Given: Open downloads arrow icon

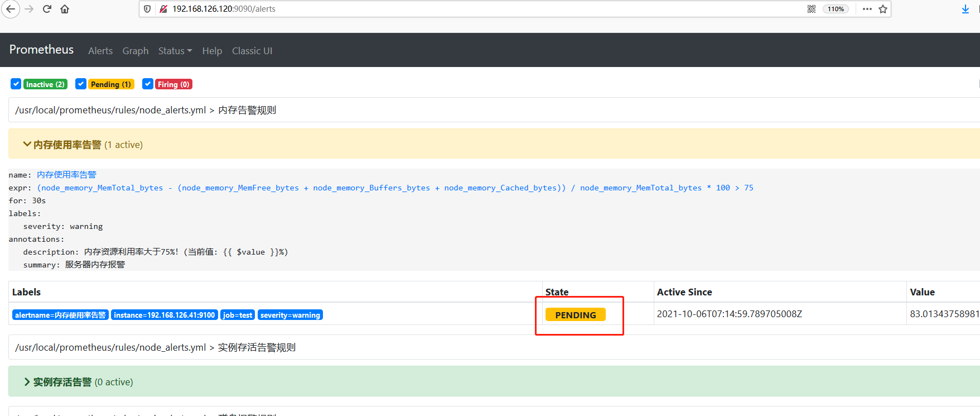Looking at the screenshot, I should click(965, 9).
